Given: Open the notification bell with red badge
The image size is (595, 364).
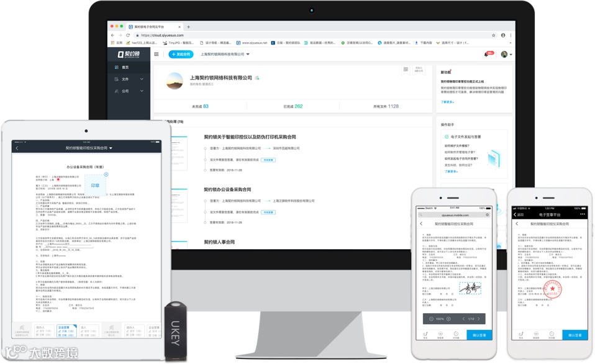Looking at the screenshot, I should pyautogui.click(x=488, y=54).
